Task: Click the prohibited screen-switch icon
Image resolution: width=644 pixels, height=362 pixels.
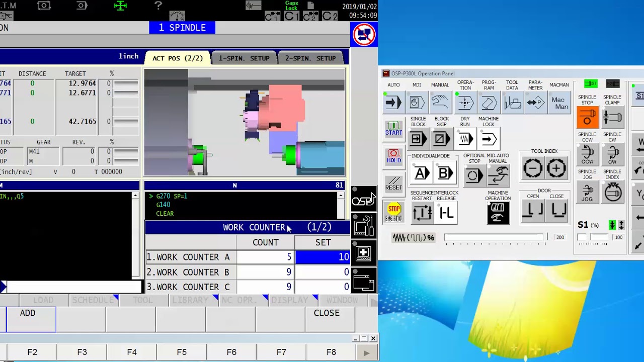Action: [x=363, y=35]
